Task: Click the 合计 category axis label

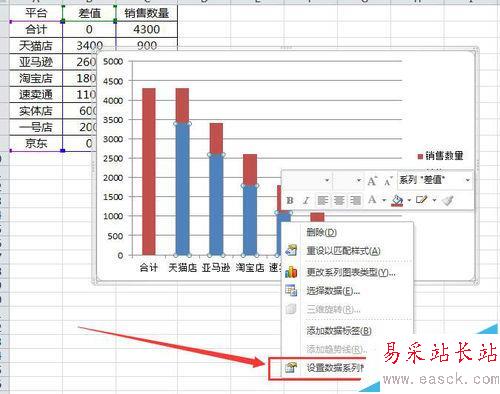Action: point(149,267)
